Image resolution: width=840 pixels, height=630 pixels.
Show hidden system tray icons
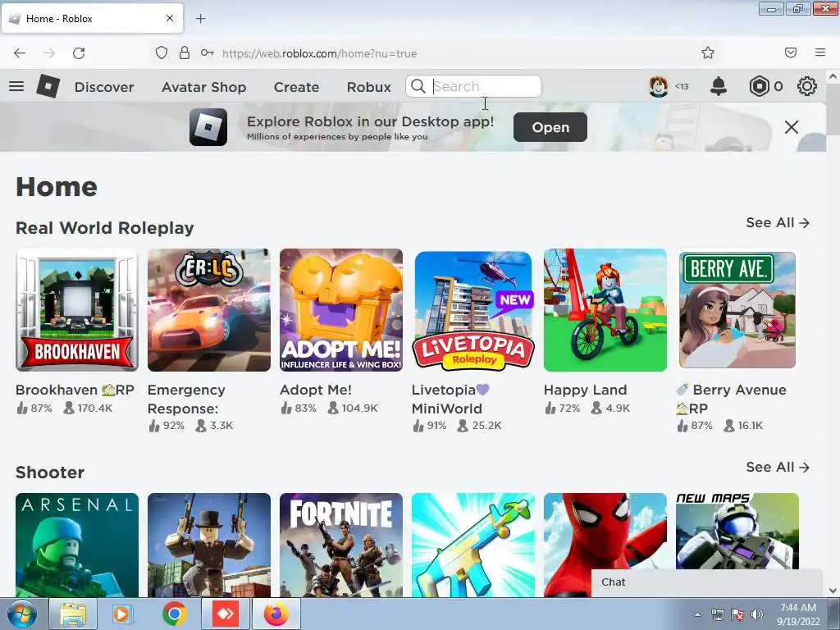[x=697, y=614]
